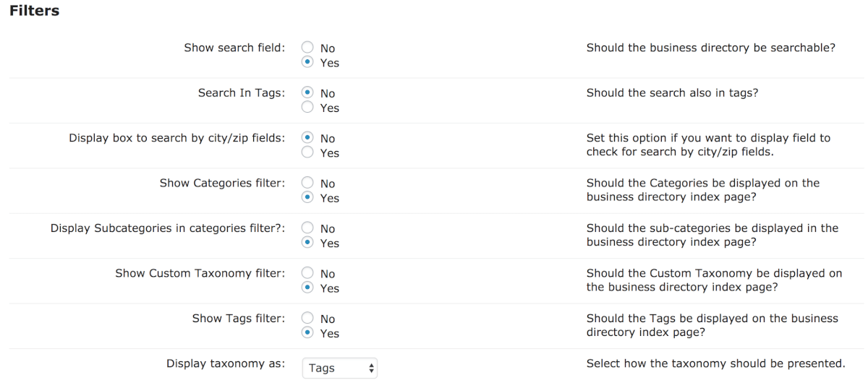Disable Subcategories in categories filter
Viewport: 868px width, 388px height.
[307, 228]
